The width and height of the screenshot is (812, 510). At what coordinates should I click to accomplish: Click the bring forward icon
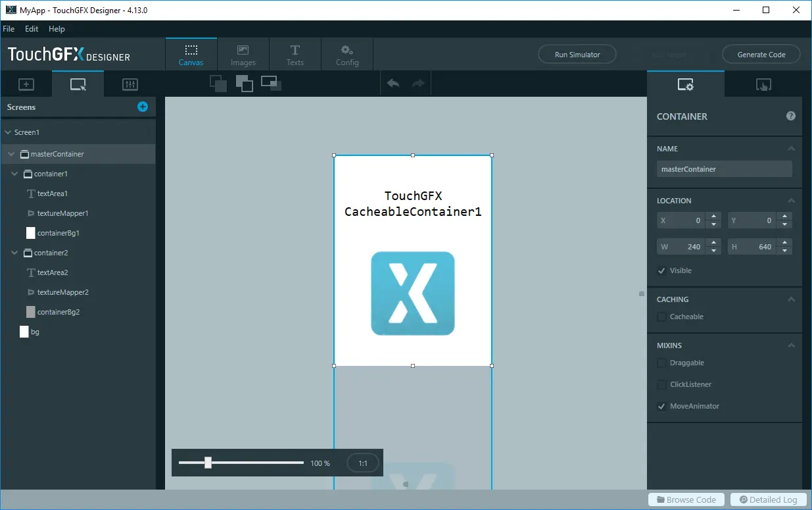[244, 84]
